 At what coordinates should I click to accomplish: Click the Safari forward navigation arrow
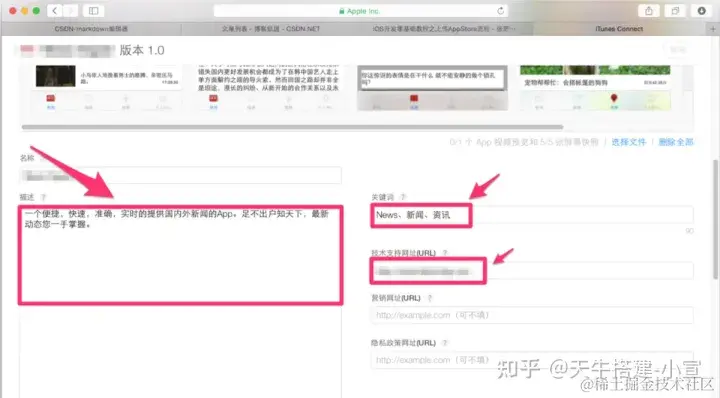[70, 11]
